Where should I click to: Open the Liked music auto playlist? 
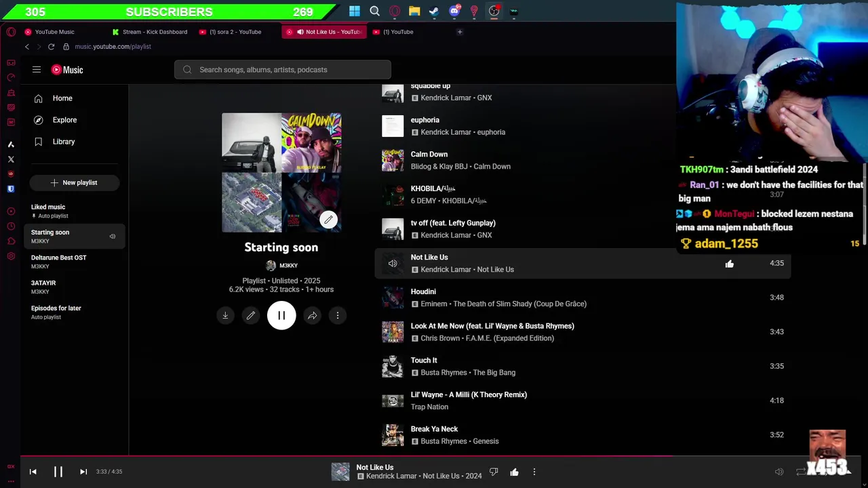[75, 211]
